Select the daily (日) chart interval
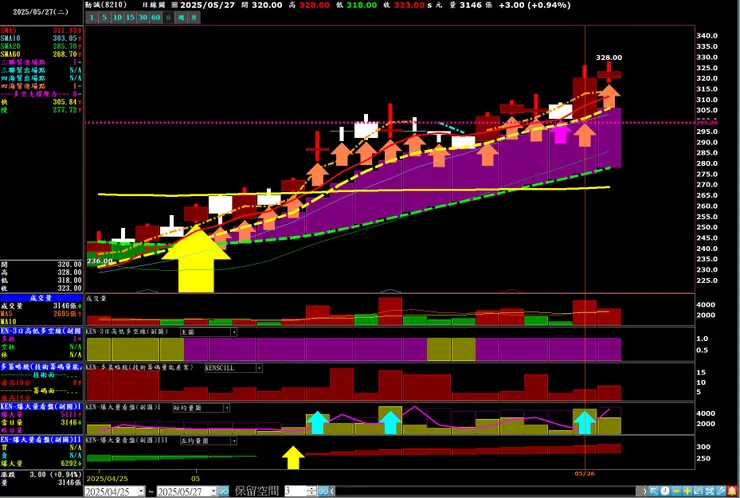This screenshot has width=740, height=498. coord(168,17)
